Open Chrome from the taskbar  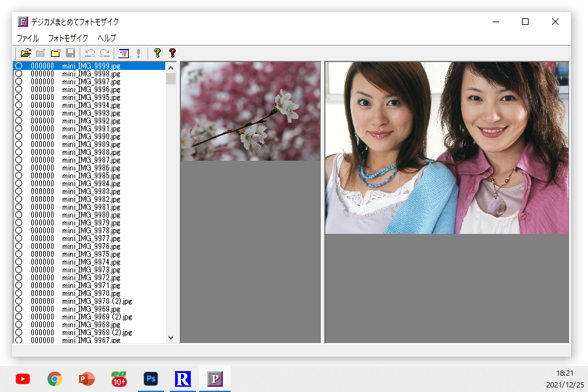[55, 379]
